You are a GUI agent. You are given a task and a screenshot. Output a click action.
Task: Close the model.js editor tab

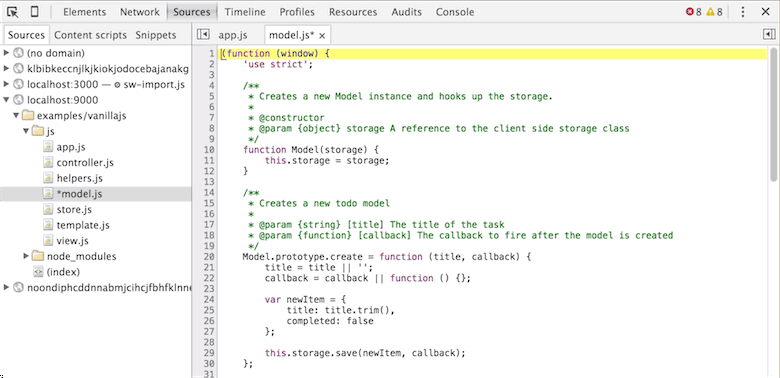[322, 36]
